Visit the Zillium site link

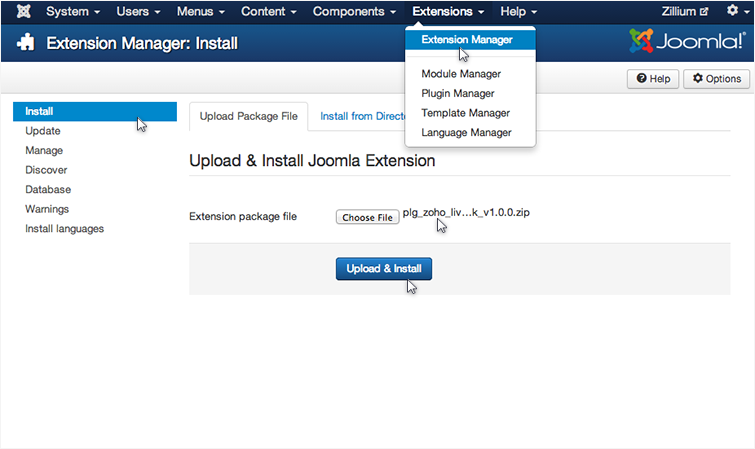point(684,11)
